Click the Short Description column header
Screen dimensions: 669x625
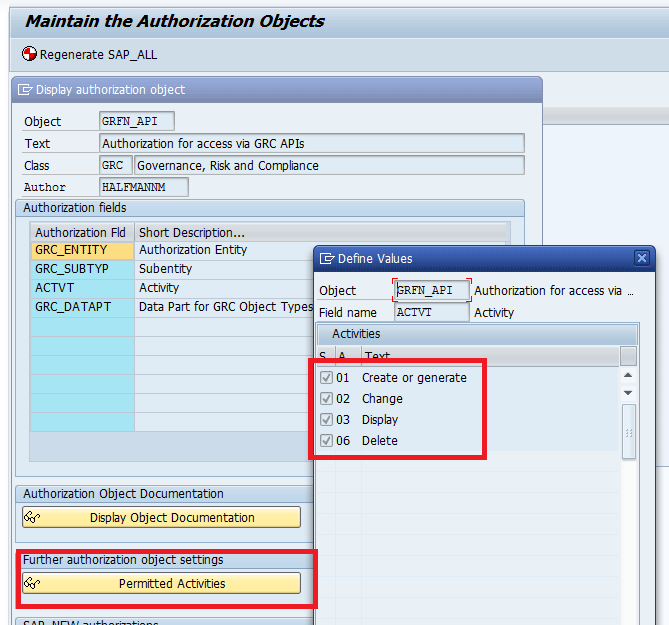[x=322, y=233]
